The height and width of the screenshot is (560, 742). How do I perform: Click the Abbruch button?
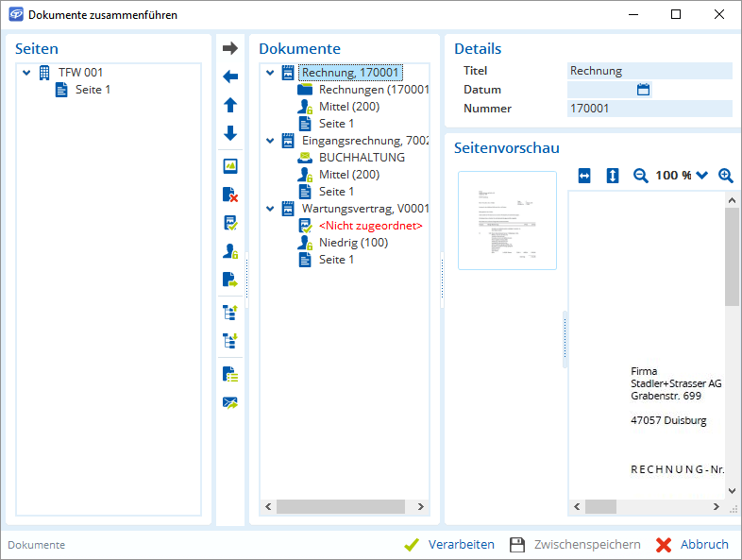[692, 545]
